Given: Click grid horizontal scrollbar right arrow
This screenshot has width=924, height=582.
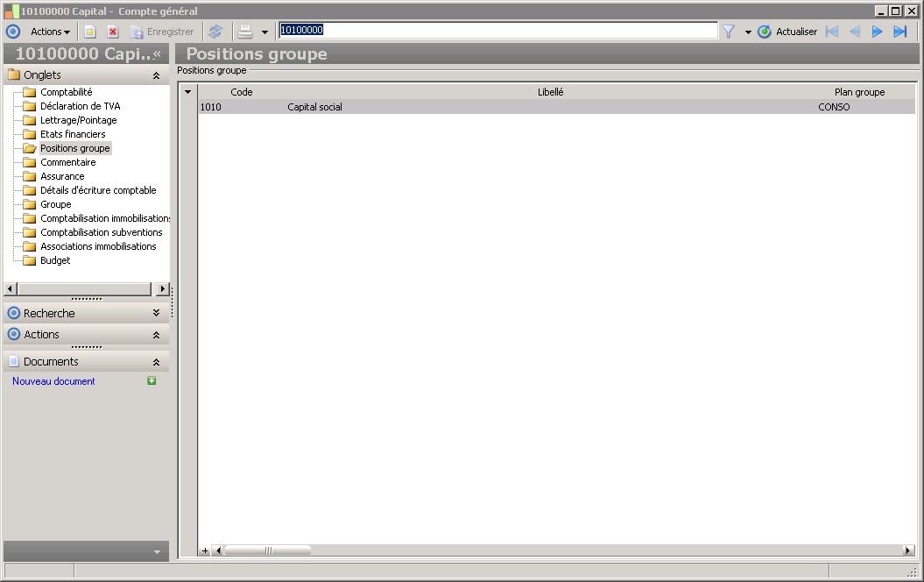Looking at the screenshot, I should 908,550.
